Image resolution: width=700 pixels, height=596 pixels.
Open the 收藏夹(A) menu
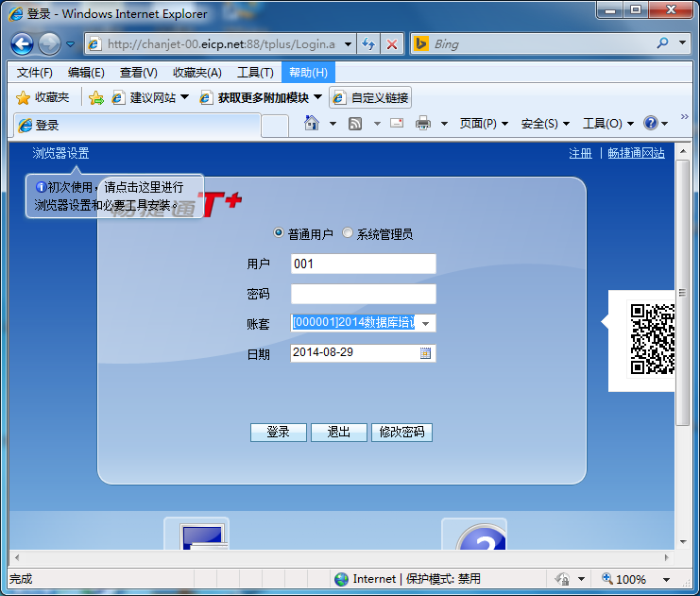(196, 73)
